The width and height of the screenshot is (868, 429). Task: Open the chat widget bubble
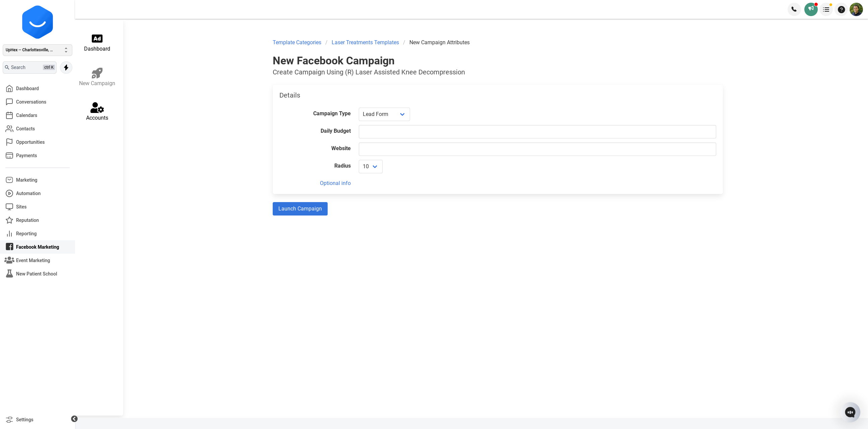(850, 412)
